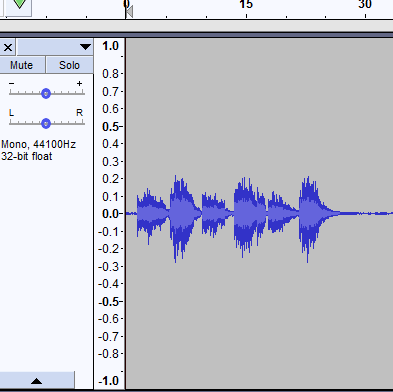Click the -0.5 mark on vertical scale
The image size is (393, 392).
point(109,302)
